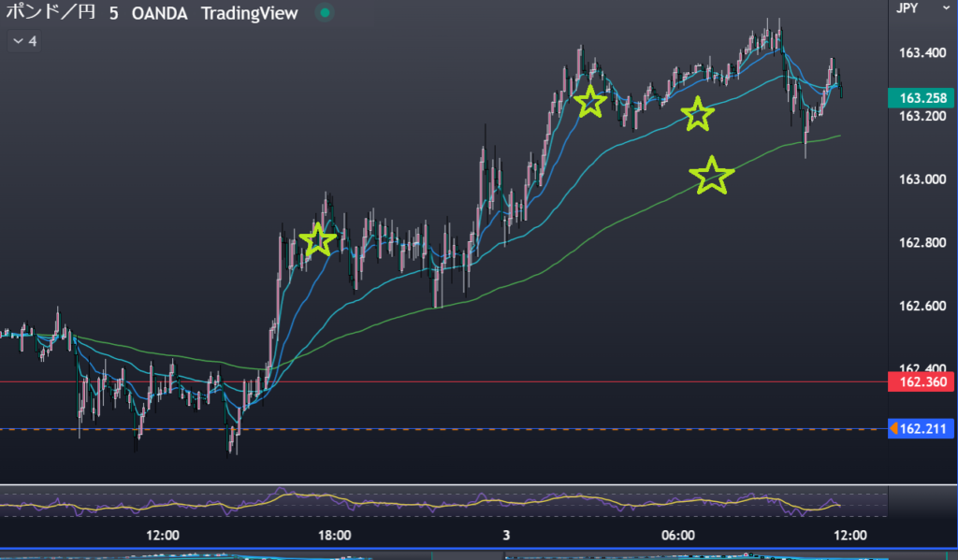The width and height of the screenshot is (958, 560).
Task: Click the date label 3 on time axis
Action: [506, 536]
